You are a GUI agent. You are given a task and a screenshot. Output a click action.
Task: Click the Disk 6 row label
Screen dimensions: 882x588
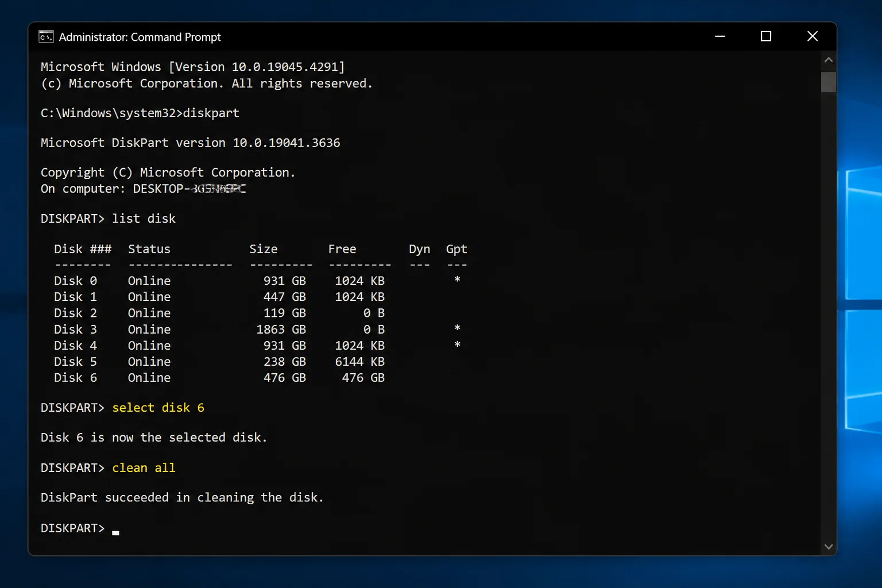pos(75,378)
